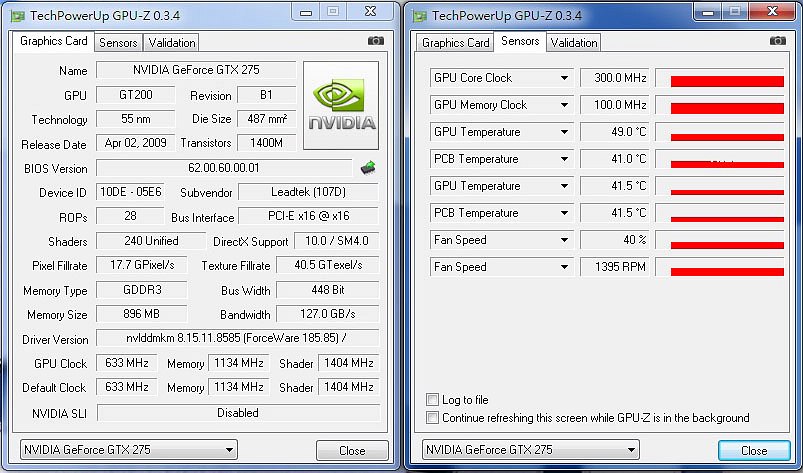Click GPU-Z app icon in left window title bar
This screenshot has width=803, height=473.
(x=18, y=16)
